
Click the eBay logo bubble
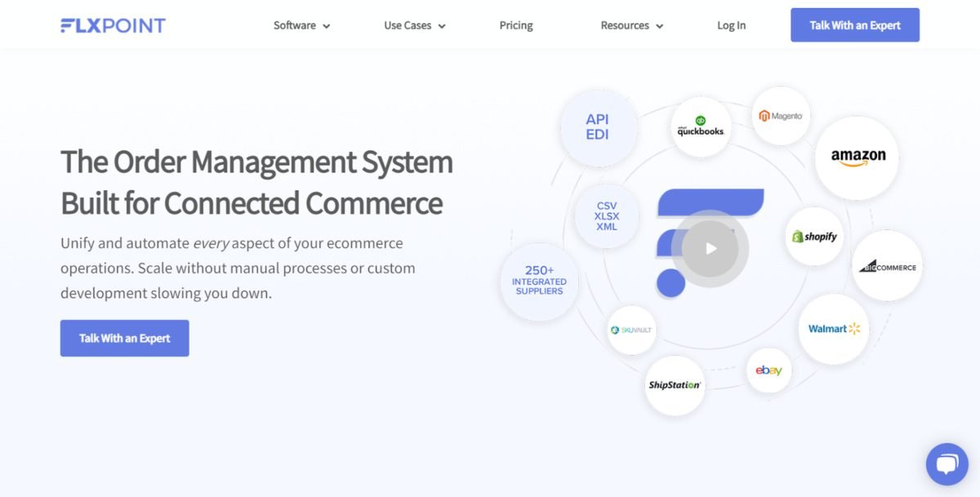[x=768, y=371]
